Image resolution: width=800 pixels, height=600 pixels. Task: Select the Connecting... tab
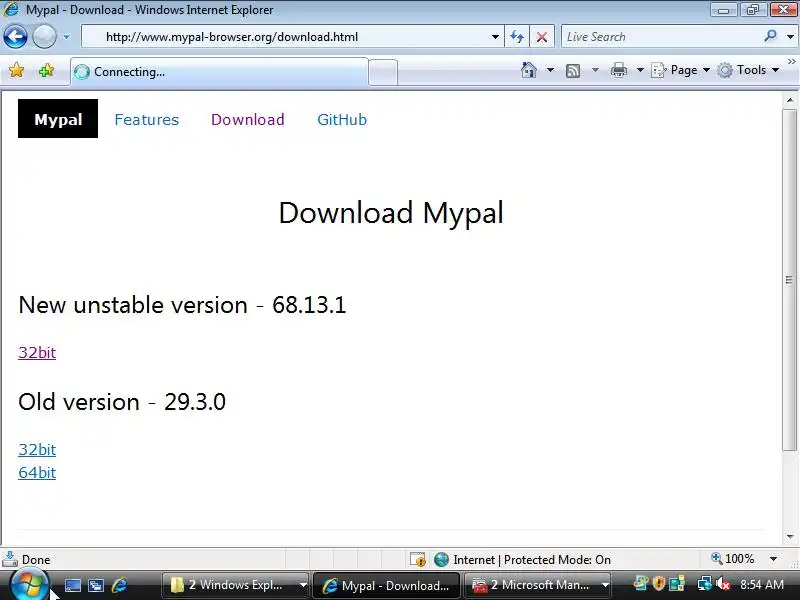click(219, 72)
